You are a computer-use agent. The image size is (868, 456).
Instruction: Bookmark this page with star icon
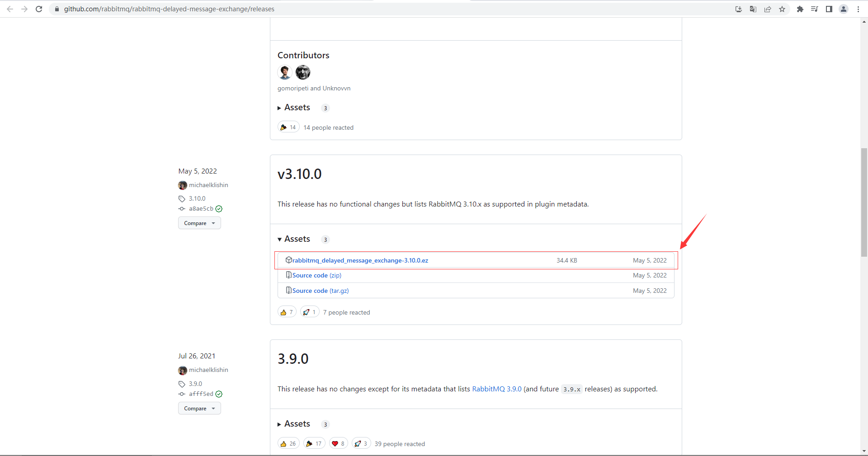pos(782,9)
